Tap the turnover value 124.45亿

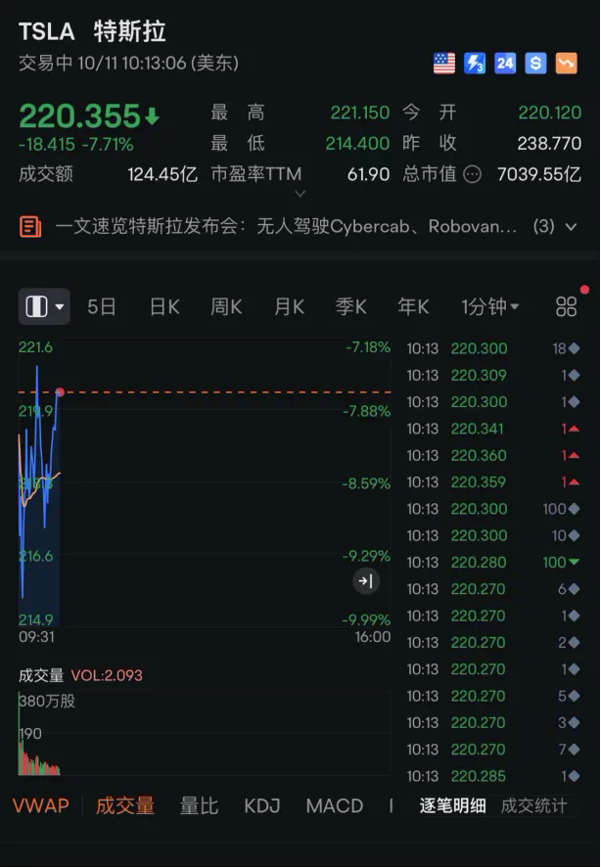(x=162, y=175)
